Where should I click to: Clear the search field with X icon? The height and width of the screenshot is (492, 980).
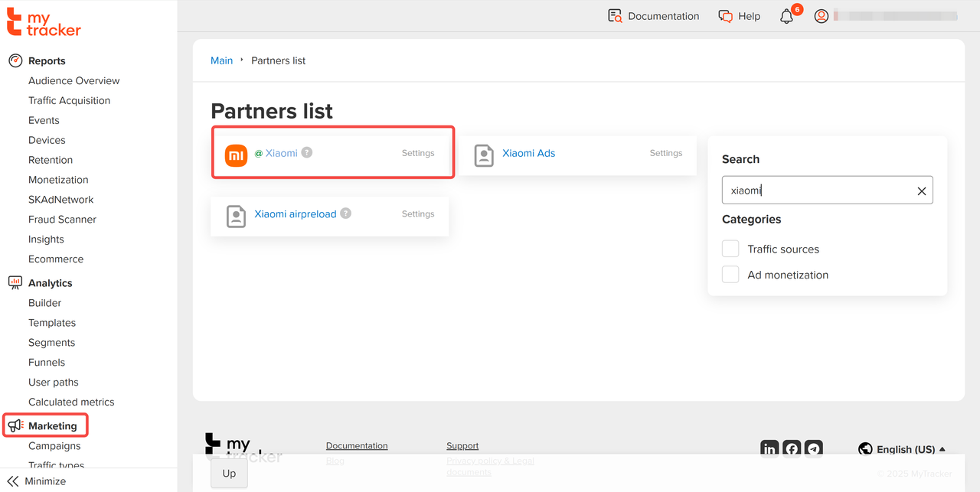(921, 191)
